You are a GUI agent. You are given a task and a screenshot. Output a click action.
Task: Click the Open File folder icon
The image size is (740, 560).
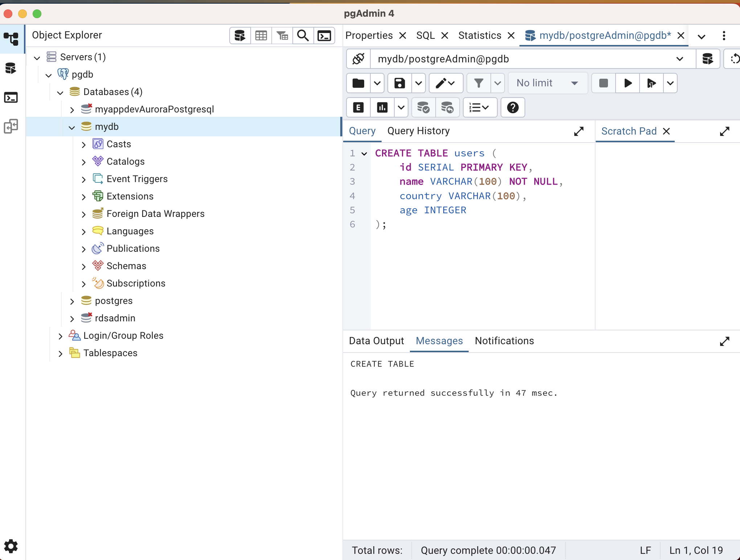358,83
